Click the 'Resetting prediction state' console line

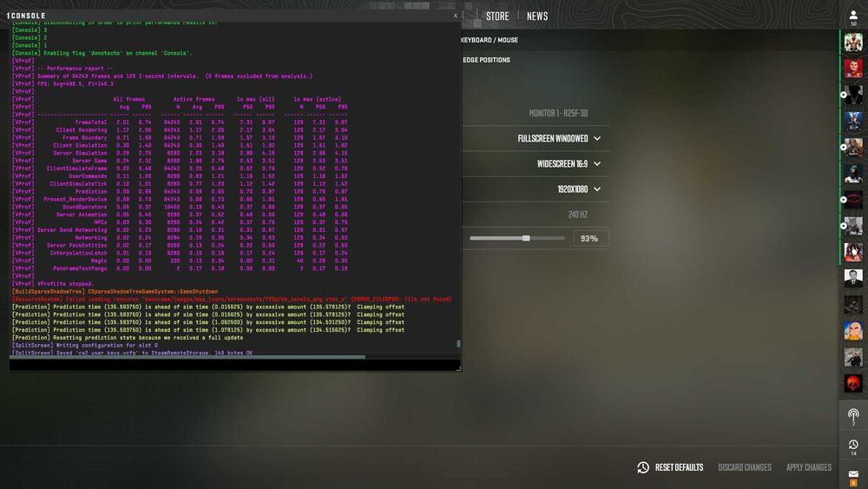pyautogui.click(x=128, y=338)
